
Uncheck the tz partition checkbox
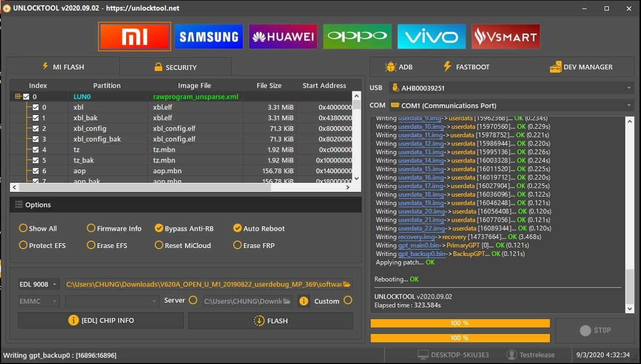(36, 150)
